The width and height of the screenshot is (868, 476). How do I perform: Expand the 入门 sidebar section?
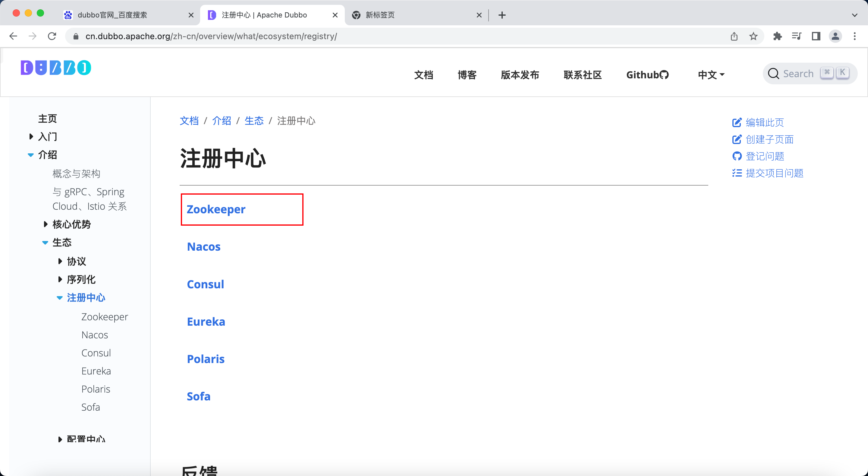click(31, 136)
